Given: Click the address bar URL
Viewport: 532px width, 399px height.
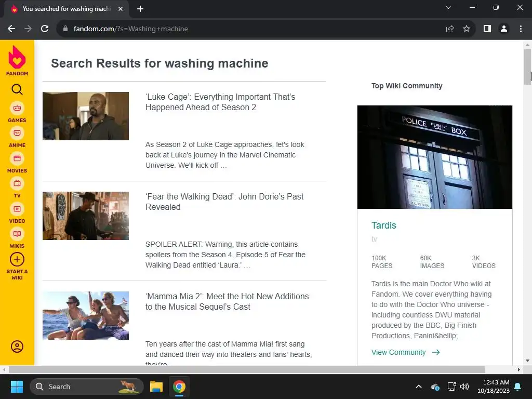Looking at the screenshot, I should [130, 29].
